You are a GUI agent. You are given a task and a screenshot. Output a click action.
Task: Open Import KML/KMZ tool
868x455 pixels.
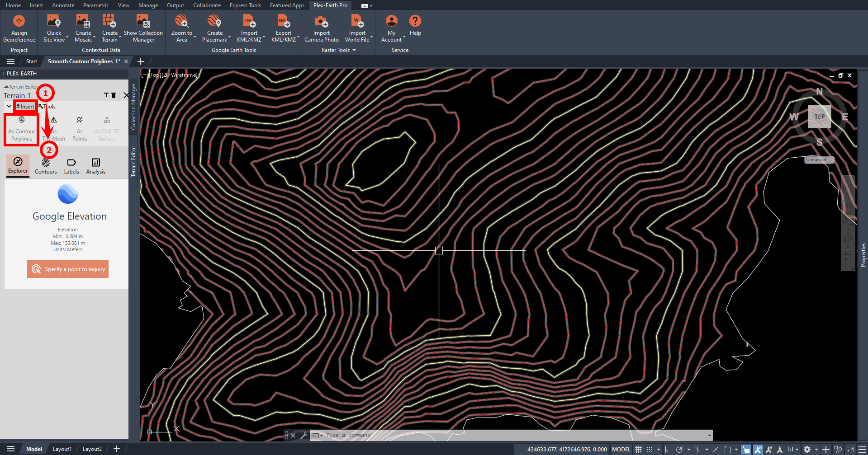[x=249, y=28]
